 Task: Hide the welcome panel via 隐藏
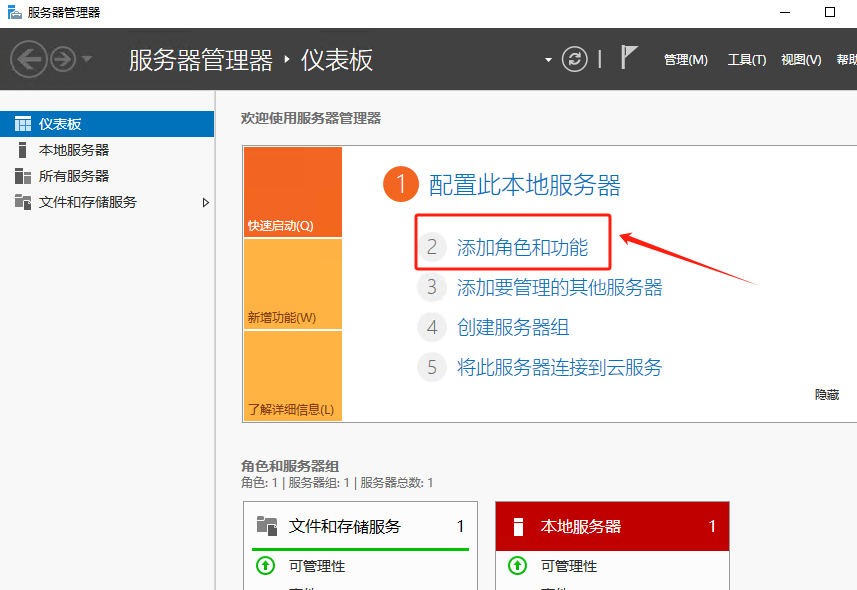point(826,395)
